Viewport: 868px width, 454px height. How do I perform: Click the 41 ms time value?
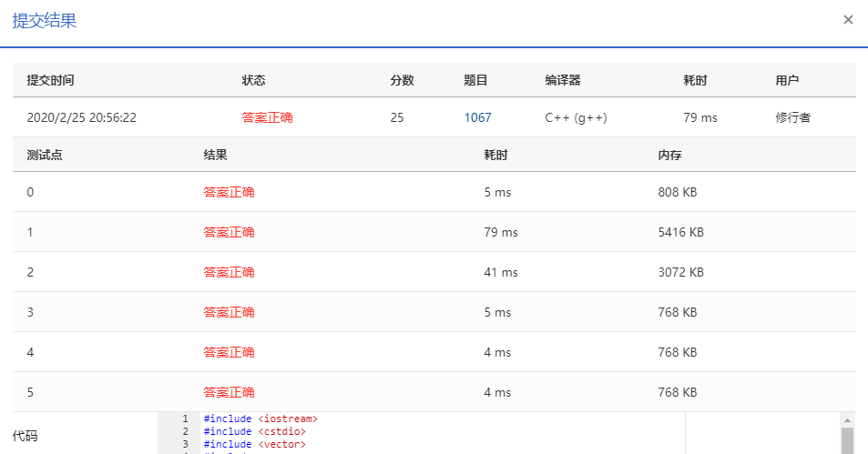coord(500,272)
